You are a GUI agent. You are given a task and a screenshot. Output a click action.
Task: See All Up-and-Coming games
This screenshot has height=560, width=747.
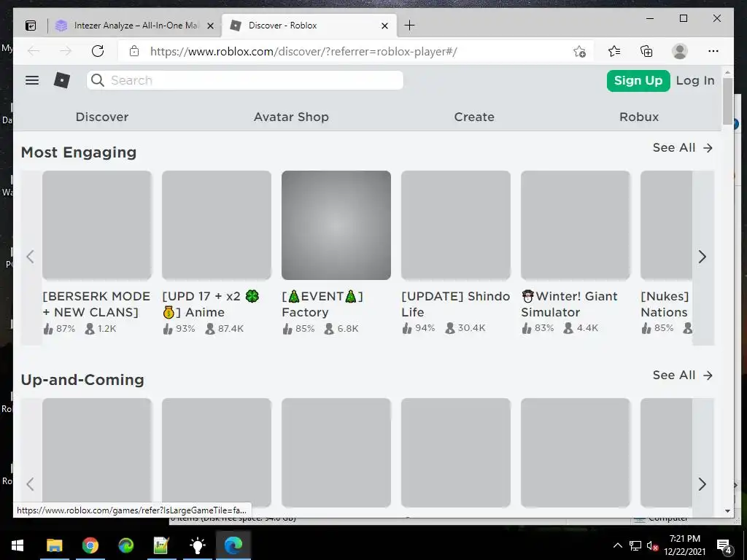(x=682, y=376)
